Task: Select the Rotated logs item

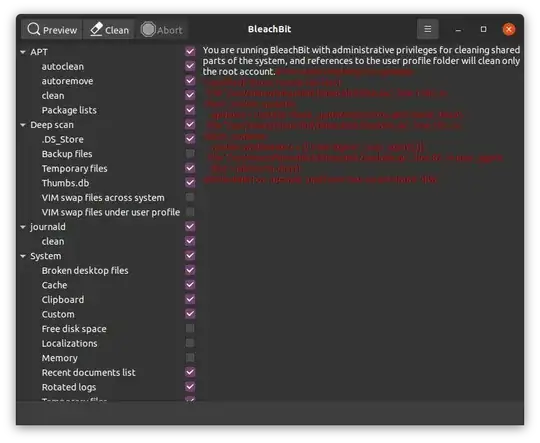Action: [x=69, y=387]
